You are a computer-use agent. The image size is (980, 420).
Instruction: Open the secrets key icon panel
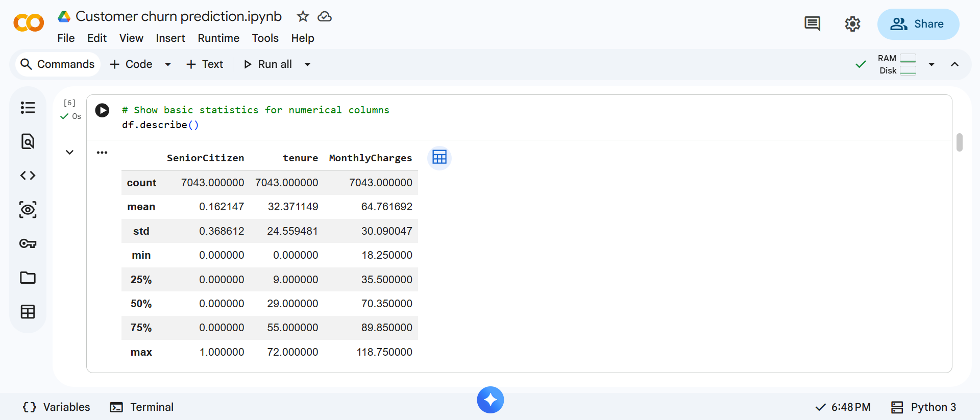click(x=28, y=243)
